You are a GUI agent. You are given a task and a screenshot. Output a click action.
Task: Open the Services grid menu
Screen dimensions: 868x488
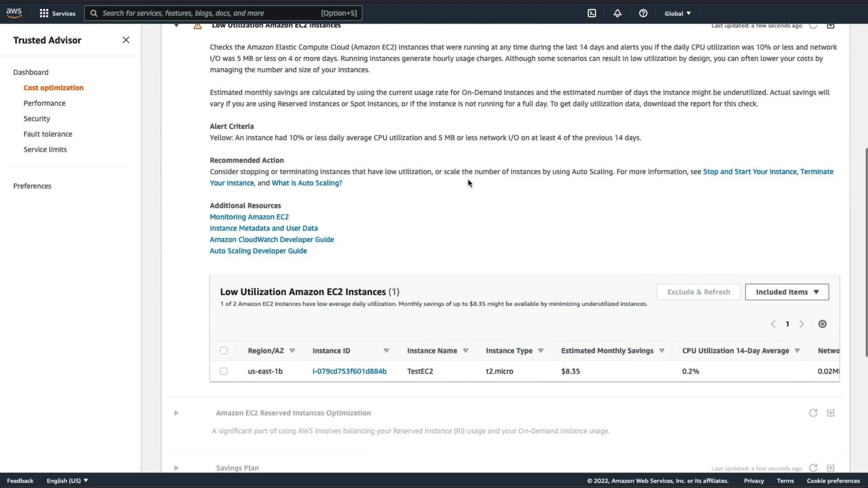[57, 13]
